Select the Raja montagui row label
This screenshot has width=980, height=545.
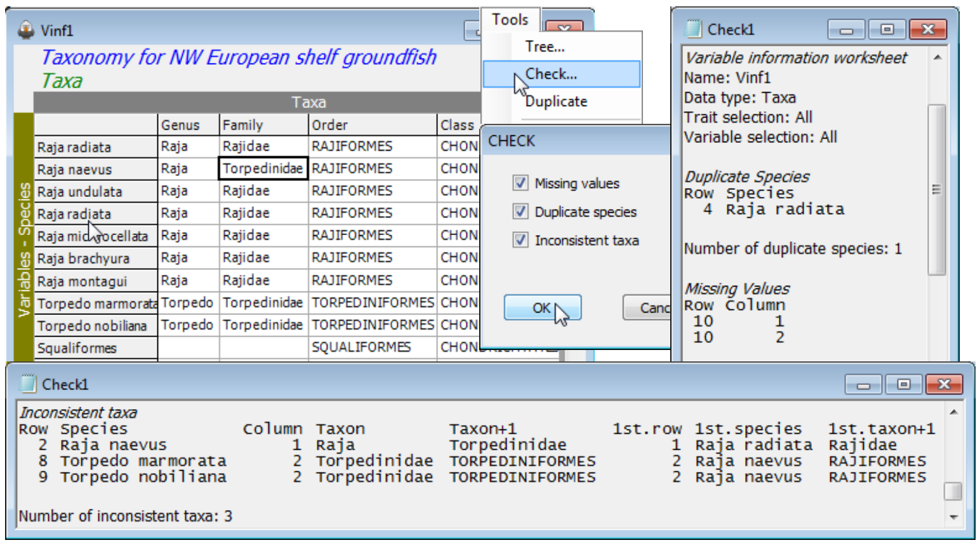pos(96,281)
